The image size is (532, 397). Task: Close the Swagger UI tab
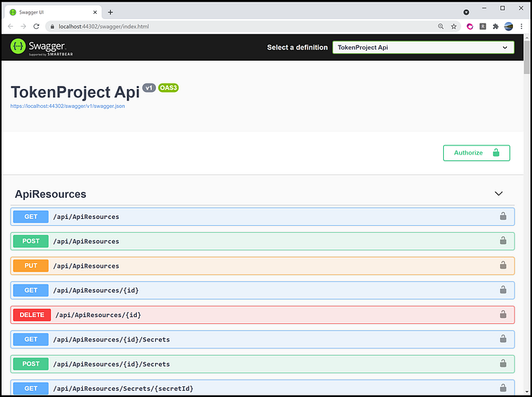(x=95, y=12)
